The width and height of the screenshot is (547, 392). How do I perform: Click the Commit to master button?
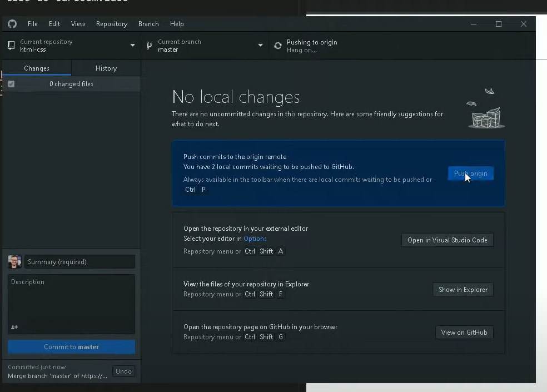tap(72, 347)
